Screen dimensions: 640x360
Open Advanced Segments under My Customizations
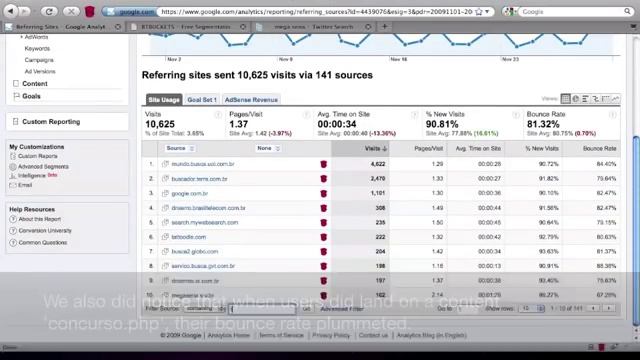tap(43, 167)
